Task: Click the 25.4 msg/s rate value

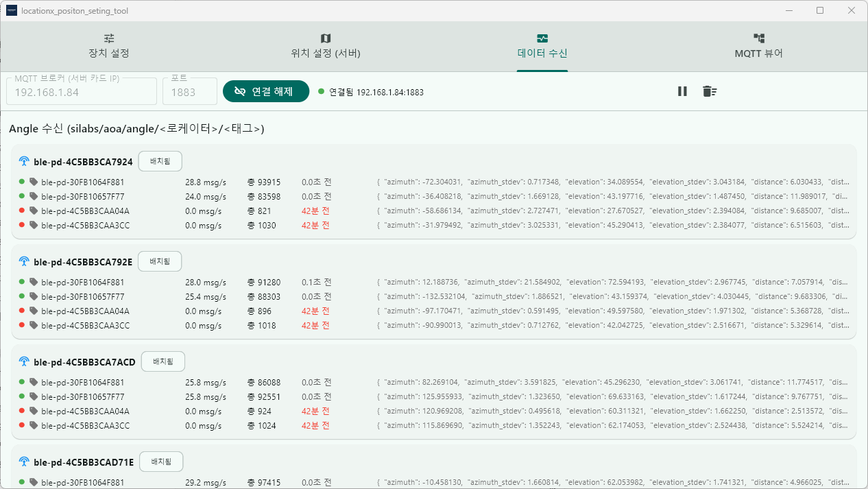Action: click(206, 297)
